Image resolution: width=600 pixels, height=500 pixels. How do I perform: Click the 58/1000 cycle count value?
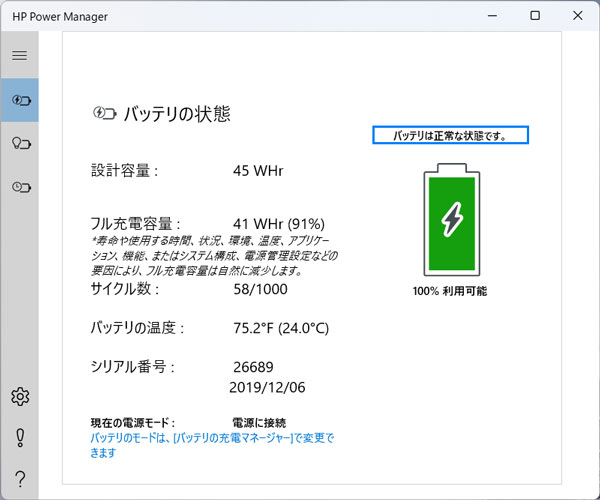(260, 290)
